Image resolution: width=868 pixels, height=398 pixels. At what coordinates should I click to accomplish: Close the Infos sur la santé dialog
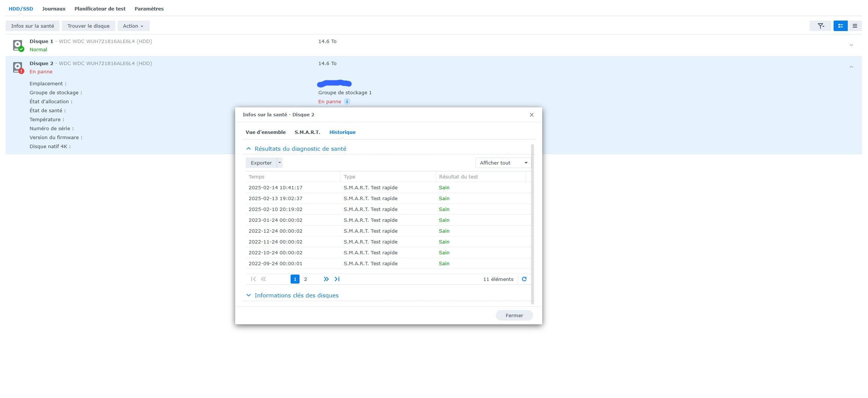(531, 115)
